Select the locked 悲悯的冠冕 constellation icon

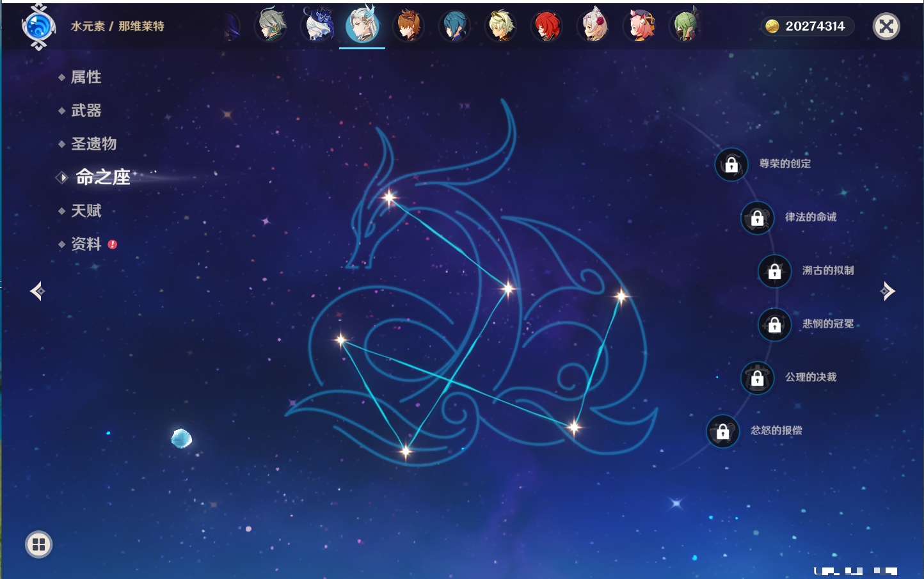774,324
